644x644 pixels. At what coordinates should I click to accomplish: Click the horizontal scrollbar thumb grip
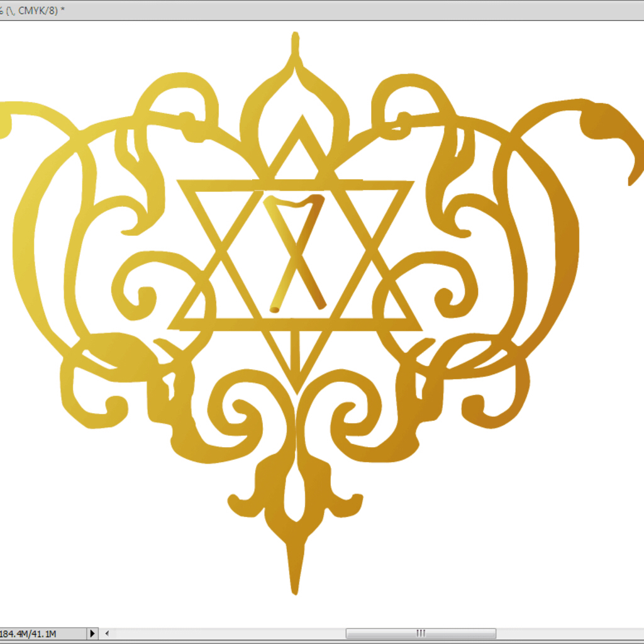pyautogui.click(x=421, y=633)
